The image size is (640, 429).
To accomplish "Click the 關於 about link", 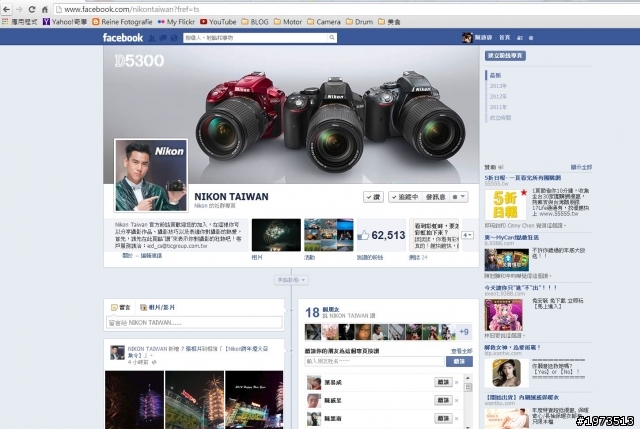I will tap(127, 256).
